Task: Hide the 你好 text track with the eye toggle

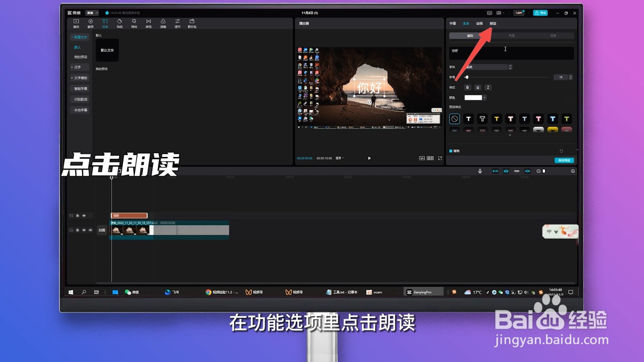Action: pyautogui.click(x=84, y=216)
